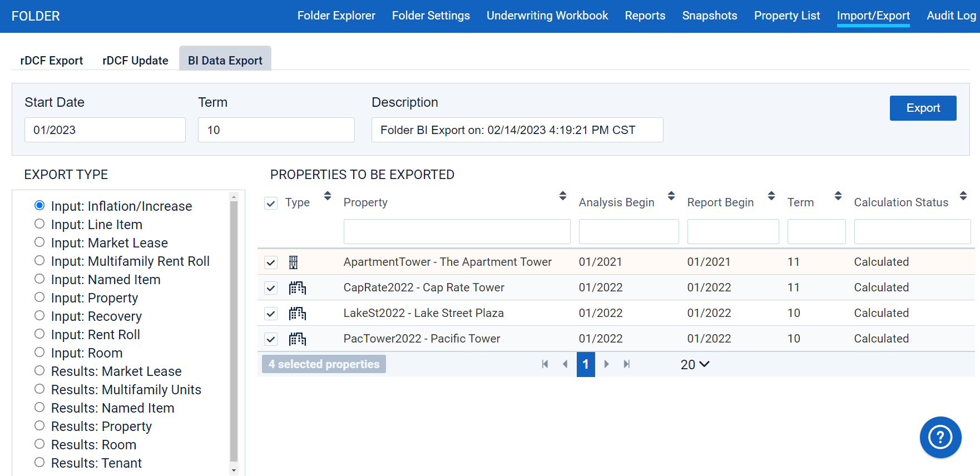Click the PacTower2022 property type icon
The width and height of the screenshot is (980, 476).
298,339
